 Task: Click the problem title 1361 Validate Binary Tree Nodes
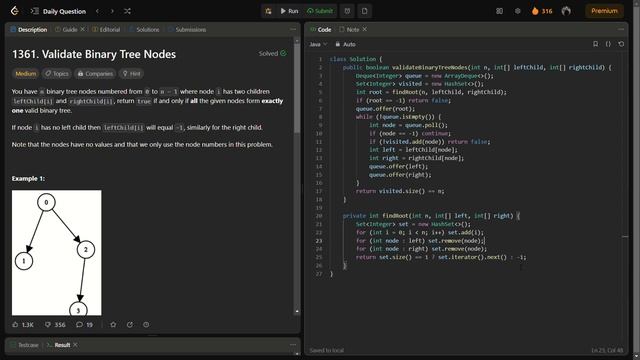[94, 54]
